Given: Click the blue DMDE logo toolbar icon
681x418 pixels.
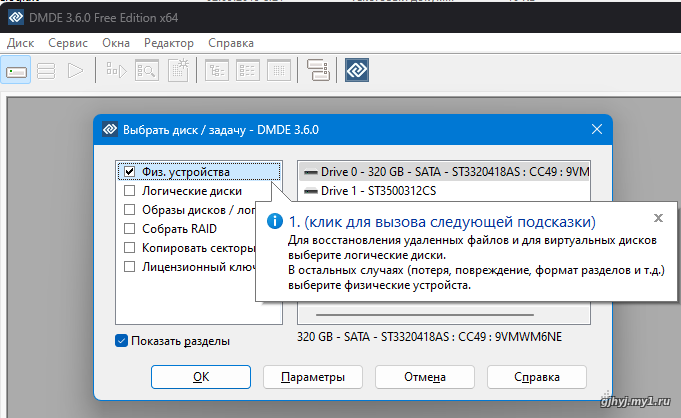Looking at the screenshot, I should [x=357, y=70].
